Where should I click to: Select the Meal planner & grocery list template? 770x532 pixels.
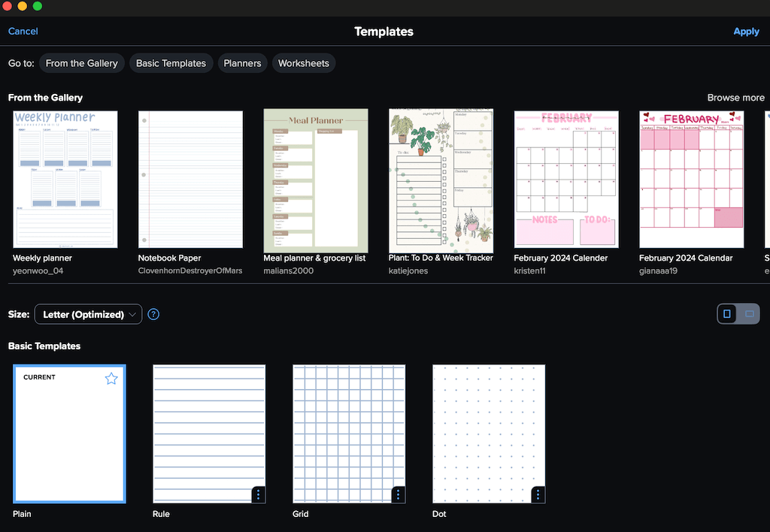click(x=315, y=179)
